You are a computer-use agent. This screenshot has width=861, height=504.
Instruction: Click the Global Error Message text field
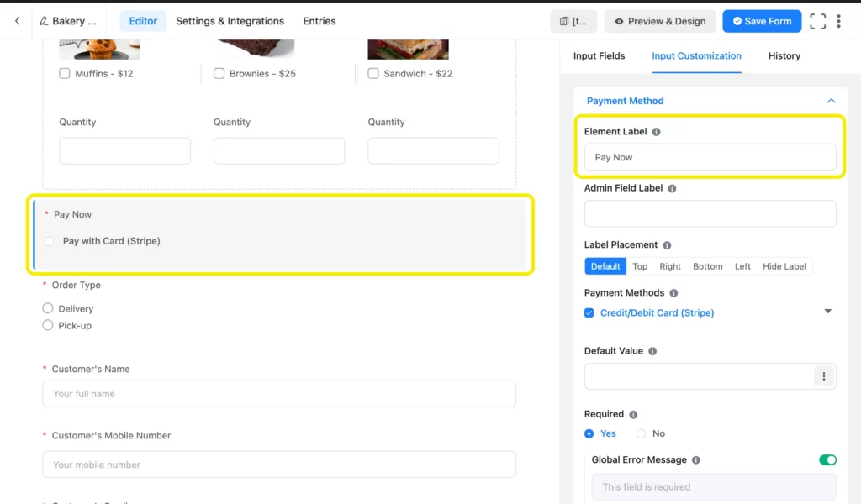tap(714, 486)
